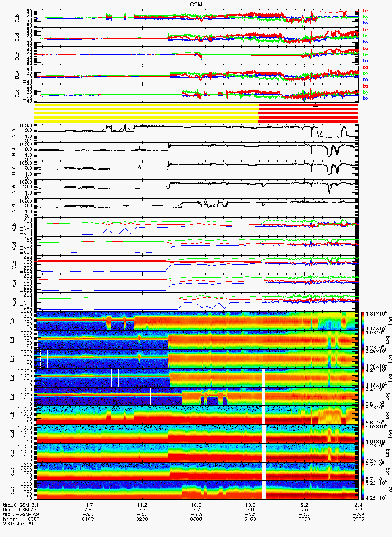Viewport: 392px width, 537px height.
Task: Click the 0400 time tick label
Action: 250,519
